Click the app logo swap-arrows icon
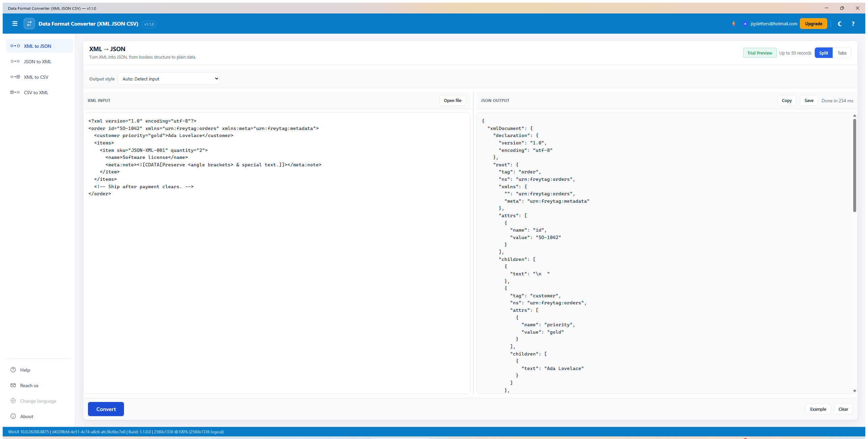This screenshot has height=439, width=868. [29, 24]
